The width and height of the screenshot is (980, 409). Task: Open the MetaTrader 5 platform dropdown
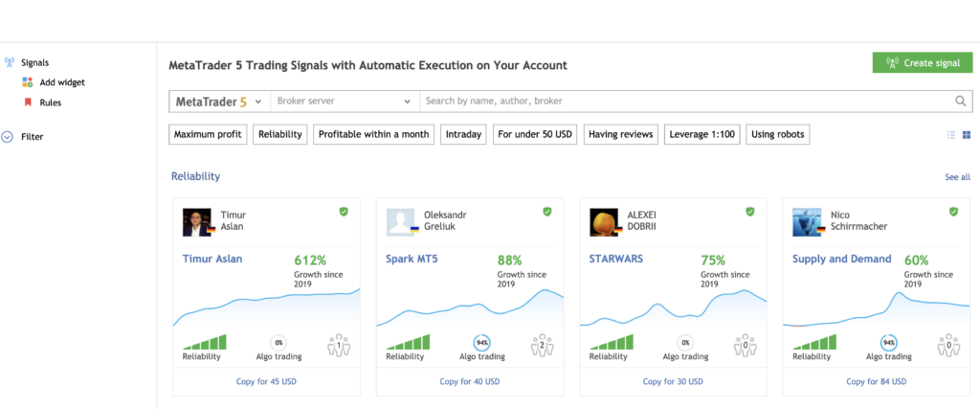pyautogui.click(x=219, y=102)
